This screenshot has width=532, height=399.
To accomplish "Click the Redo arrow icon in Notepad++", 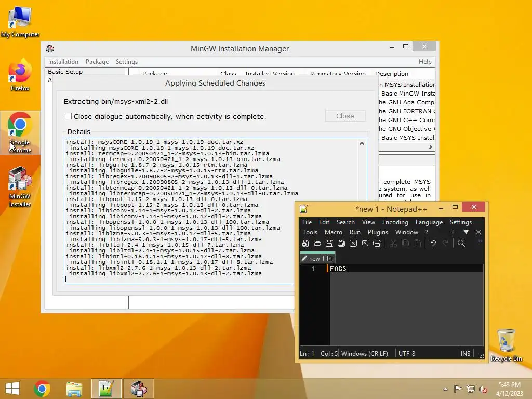I will click(445, 243).
